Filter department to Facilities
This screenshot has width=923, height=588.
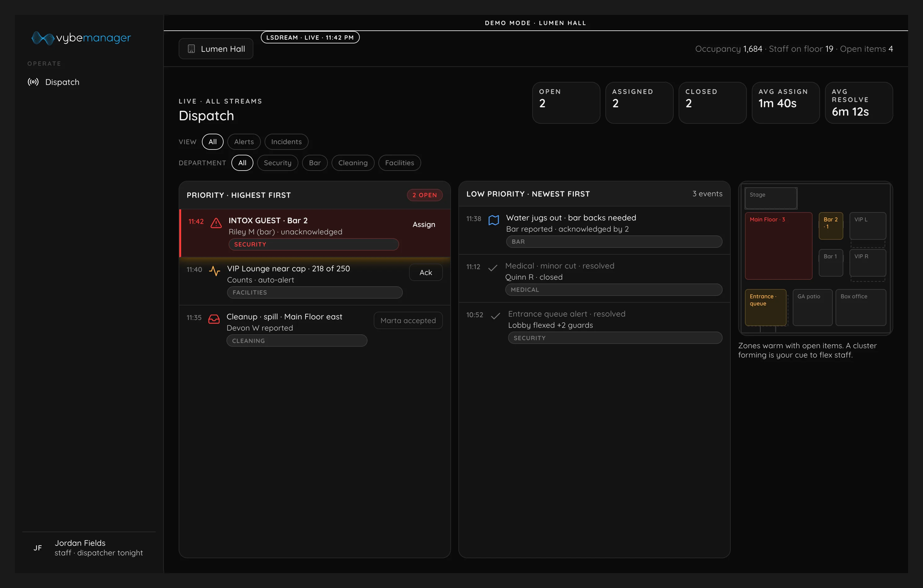coord(399,163)
